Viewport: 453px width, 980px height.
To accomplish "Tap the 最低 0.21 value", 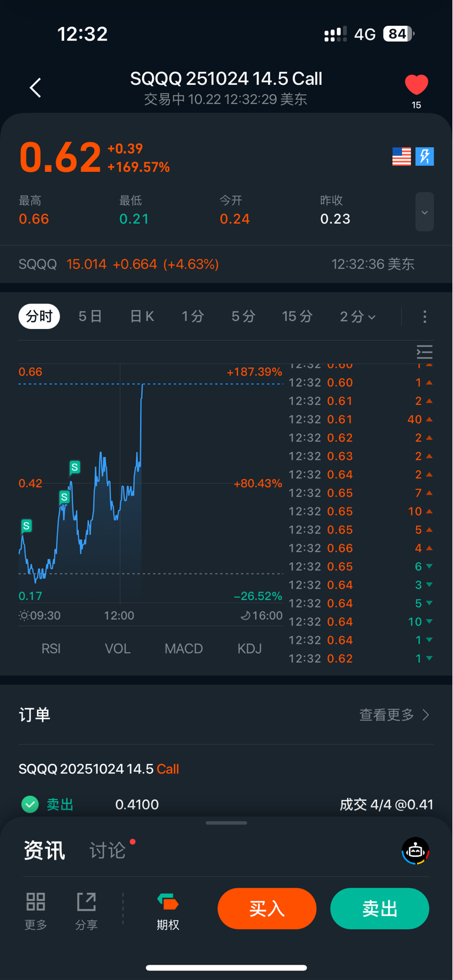I will click(x=134, y=219).
